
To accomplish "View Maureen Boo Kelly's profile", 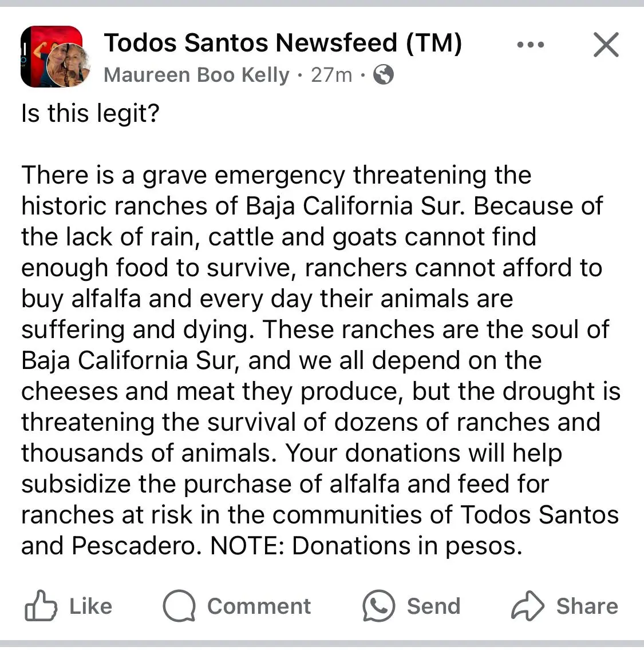I will tap(196, 74).
